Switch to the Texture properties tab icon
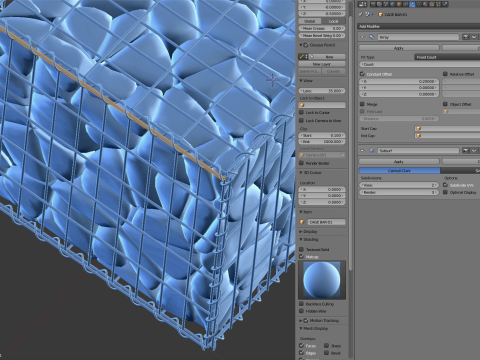This screenshot has height=360, width=480. (432, 4)
